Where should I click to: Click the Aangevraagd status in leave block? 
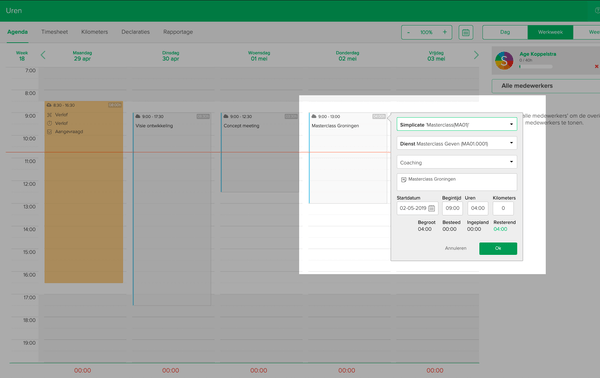point(69,132)
